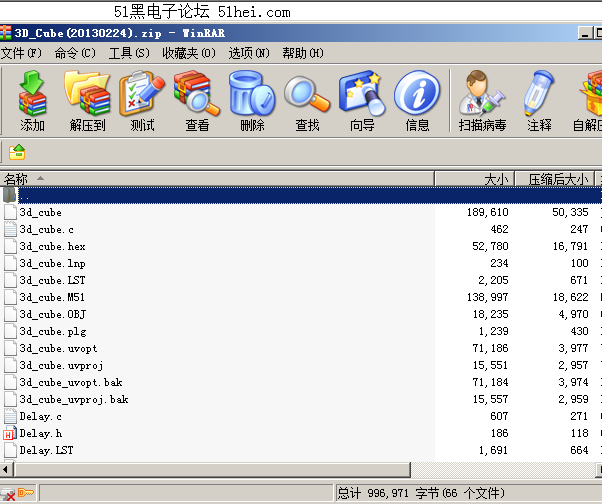Open the 帮助(H) menu

tap(303, 53)
